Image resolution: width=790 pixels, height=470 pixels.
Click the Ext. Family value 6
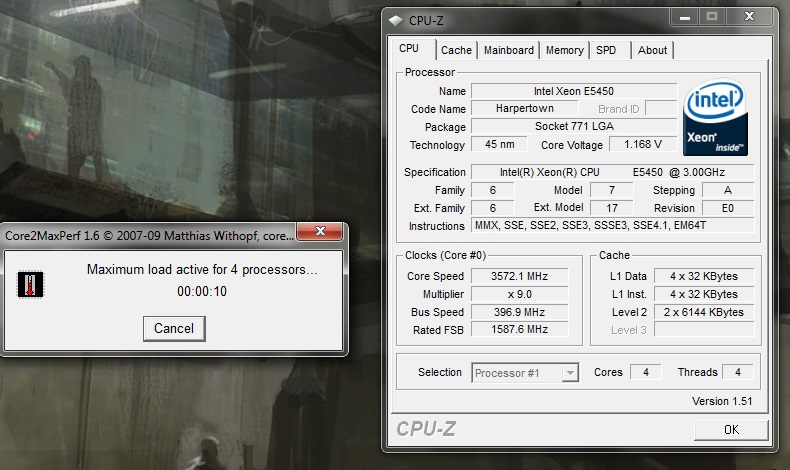493,208
